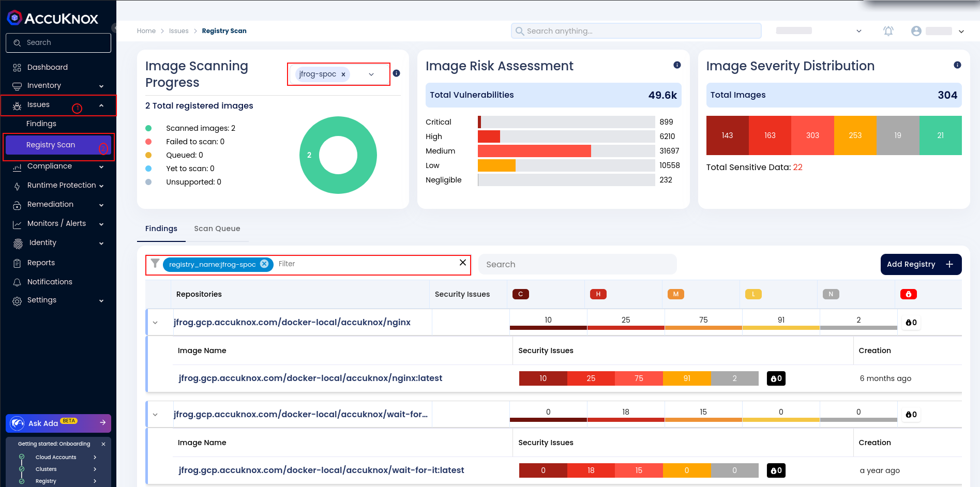Screen dimensions: 980x487
Task: Open the wait-for-it:latest image link
Action: pyautogui.click(x=321, y=470)
